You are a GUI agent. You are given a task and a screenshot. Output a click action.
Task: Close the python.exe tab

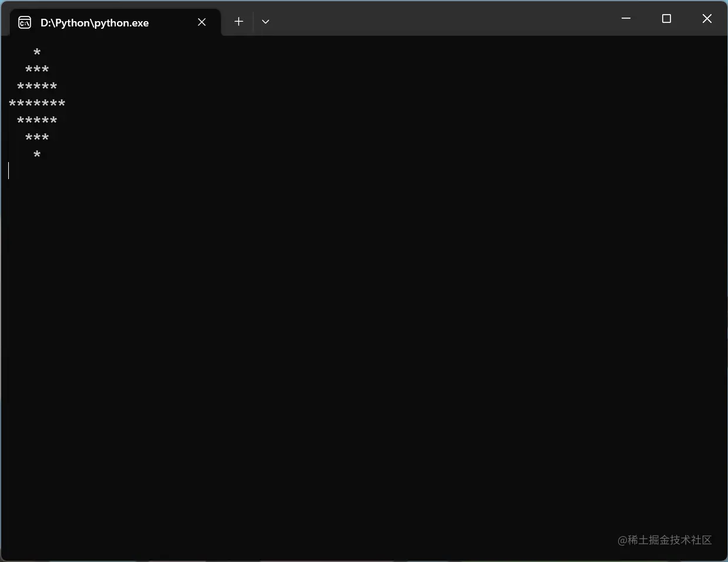coord(202,22)
